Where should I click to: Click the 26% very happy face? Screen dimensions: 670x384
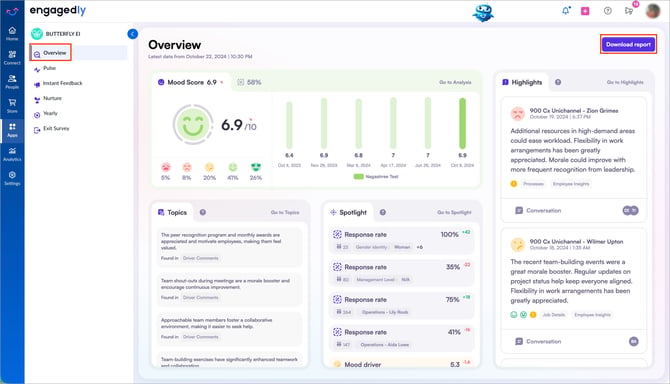click(256, 167)
